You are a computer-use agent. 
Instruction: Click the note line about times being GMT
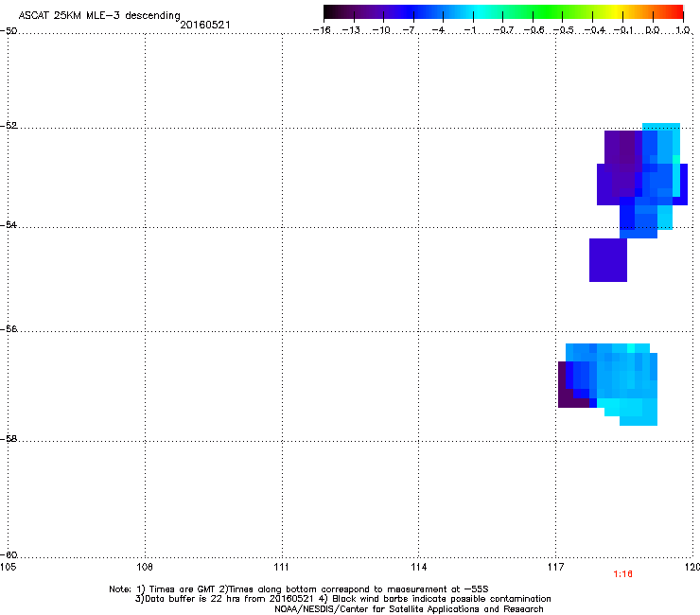click(x=299, y=589)
